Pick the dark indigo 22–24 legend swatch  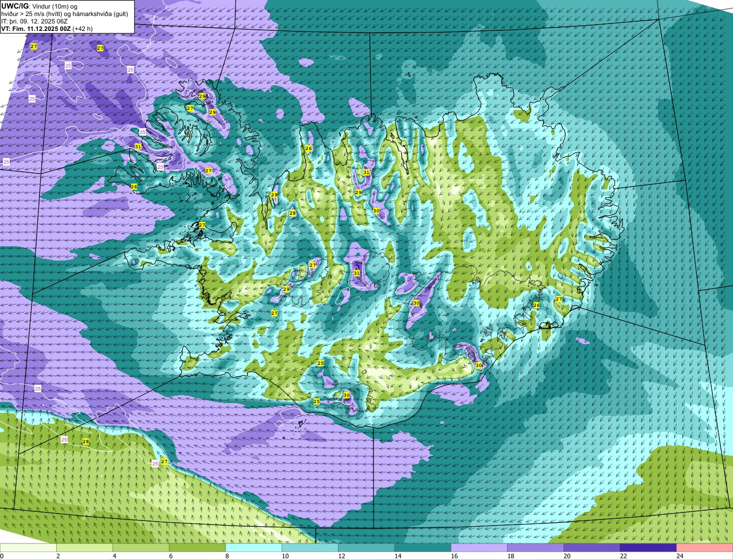pyautogui.click(x=648, y=548)
